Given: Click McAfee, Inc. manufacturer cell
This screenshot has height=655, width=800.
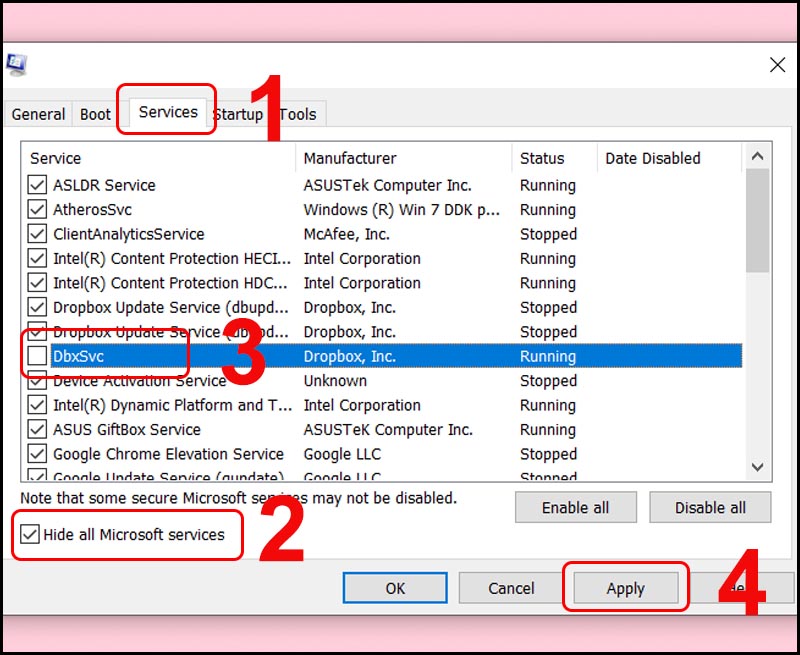Looking at the screenshot, I should (x=346, y=234).
